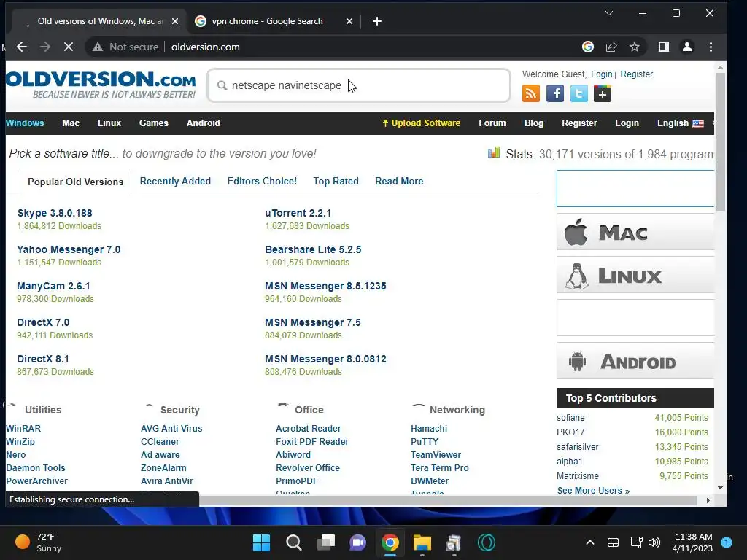This screenshot has width=747, height=560.
Task: Select the Top Rated tab
Action: (336, 181)
